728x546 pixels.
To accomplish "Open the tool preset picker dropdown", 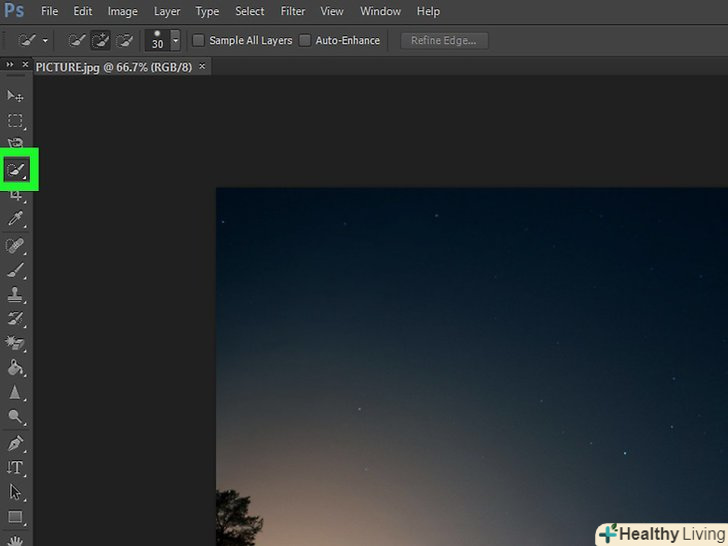I will [45, 41].
